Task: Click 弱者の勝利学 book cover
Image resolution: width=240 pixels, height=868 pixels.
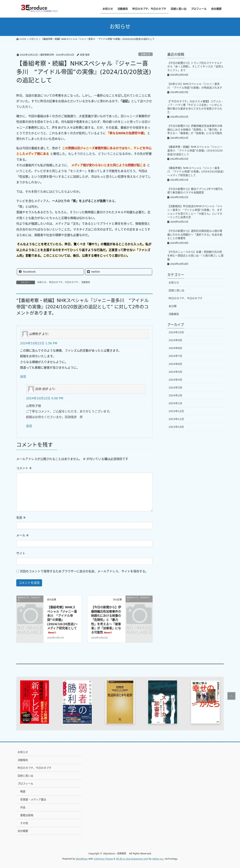Action: point(77,702)
